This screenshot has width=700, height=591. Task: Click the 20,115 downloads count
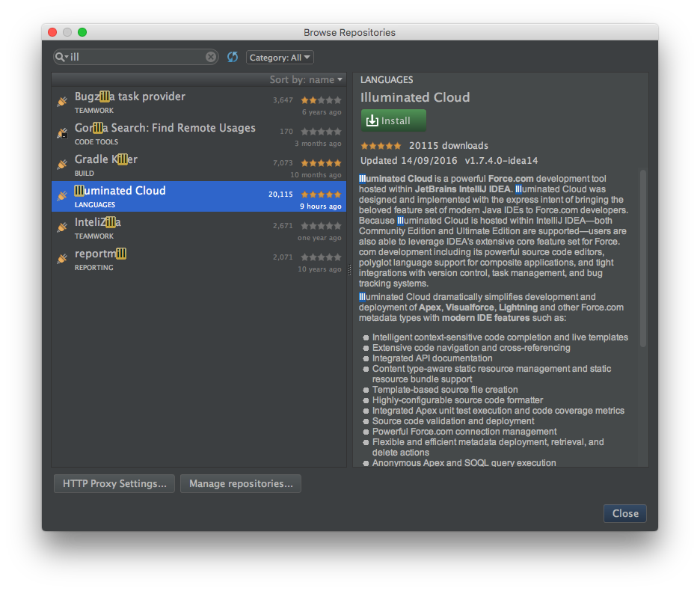280,195
